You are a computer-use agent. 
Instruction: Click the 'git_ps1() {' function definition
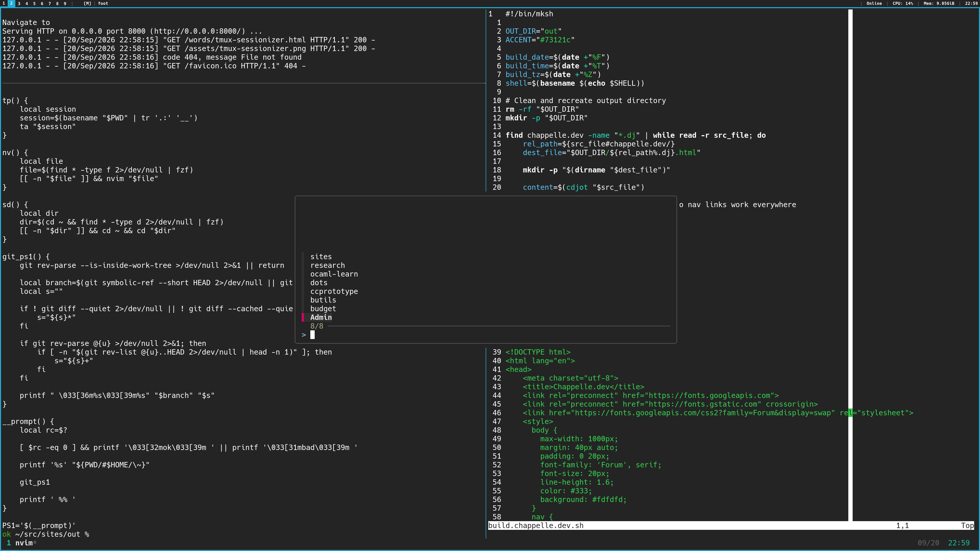(x=26, y=257)
